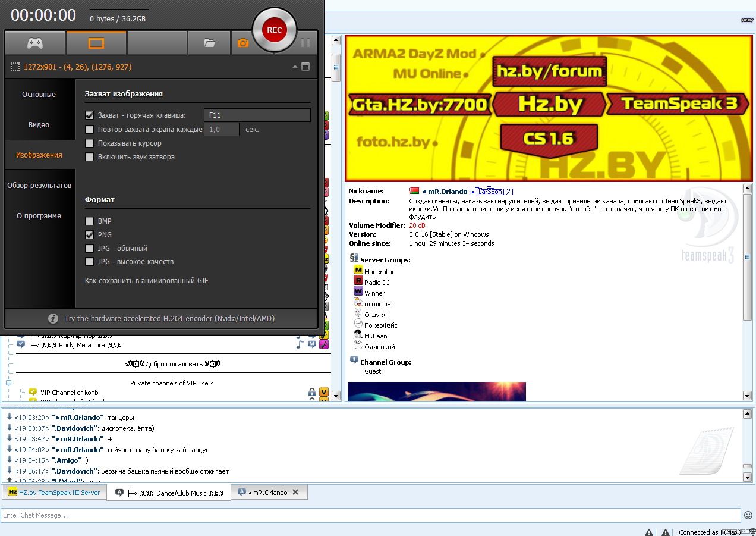Capture a screenshot with the camera icon
This screenshot has height=536, width=756.
click(242, 43)
